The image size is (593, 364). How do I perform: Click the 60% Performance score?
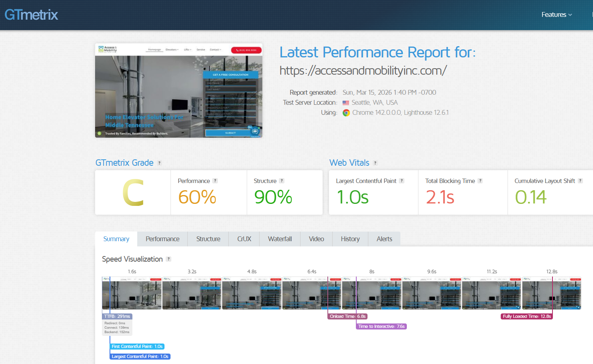click(197, 197)
